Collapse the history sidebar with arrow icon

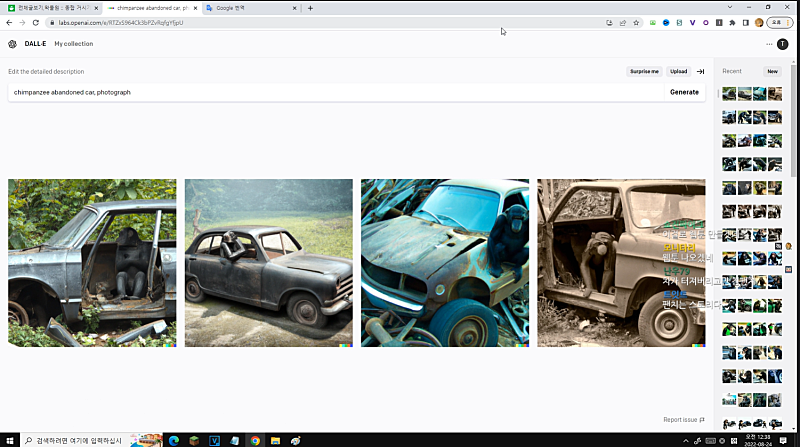coord(701,71)
